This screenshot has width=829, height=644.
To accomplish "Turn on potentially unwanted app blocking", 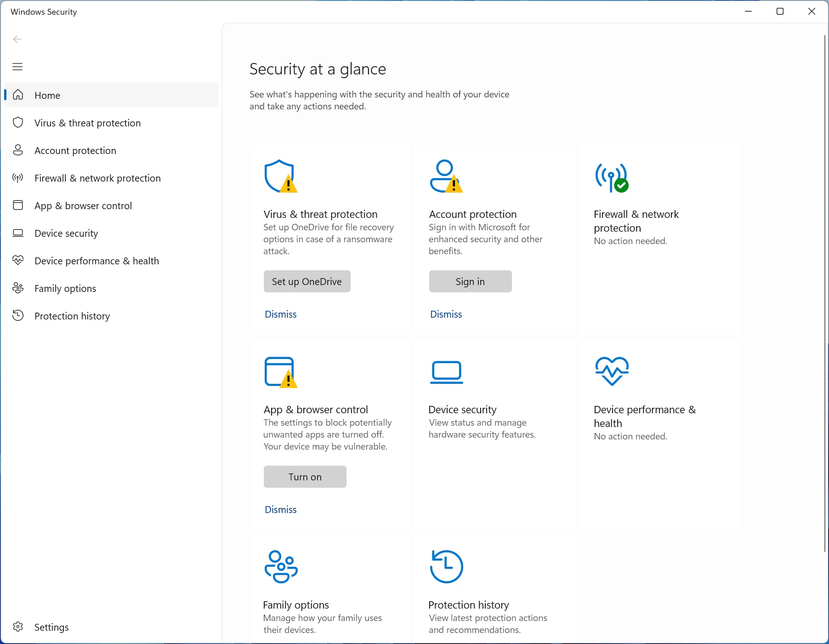I will click(305, 477).
